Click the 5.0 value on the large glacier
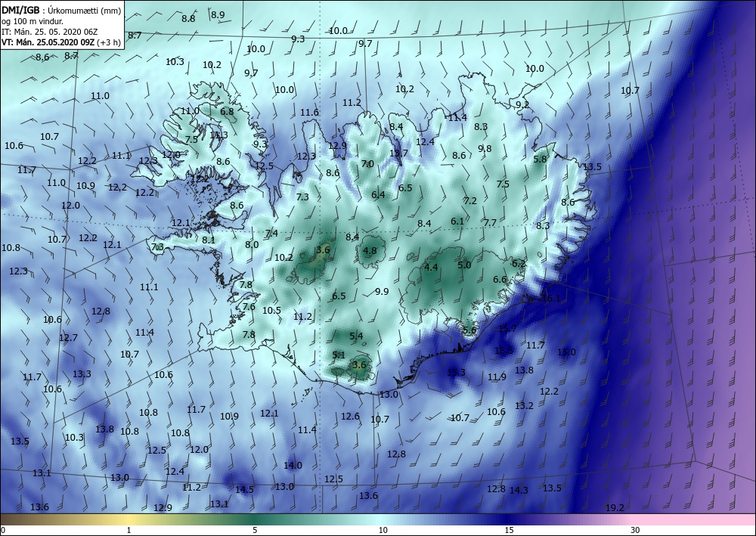Image resolution: width=756 pixels, height=536 pixels. point(464,265)
